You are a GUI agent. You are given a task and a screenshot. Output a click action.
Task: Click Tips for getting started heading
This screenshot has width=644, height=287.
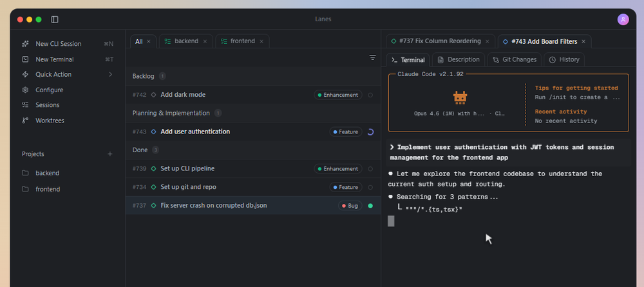pyautogui.click(x=576, y=88)
